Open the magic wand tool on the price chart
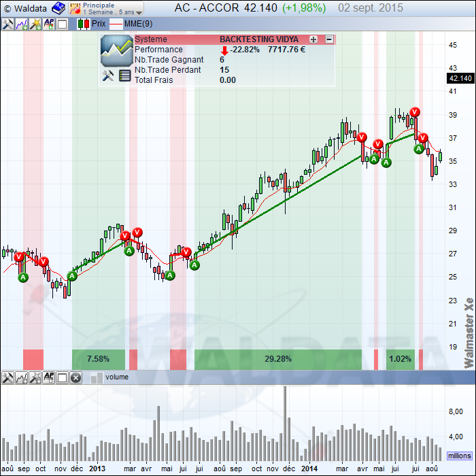Screen dimensions: 476x476 (35, 24)
